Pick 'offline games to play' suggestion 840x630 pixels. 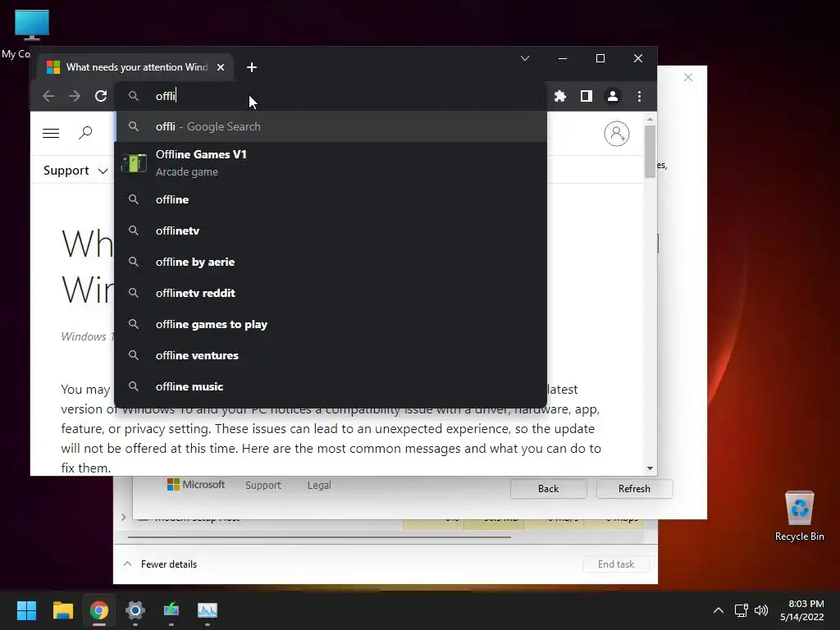click(331, 324)
